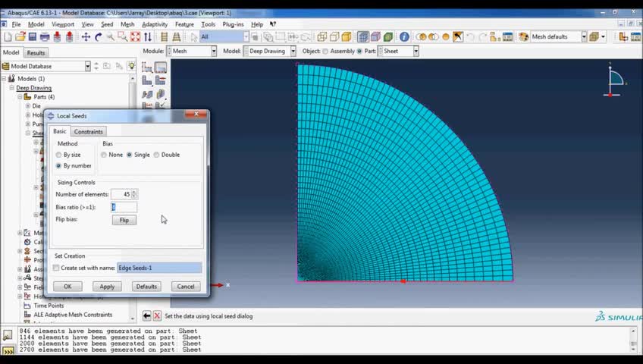Enable Create set with name checkbox

click(56, 268)
